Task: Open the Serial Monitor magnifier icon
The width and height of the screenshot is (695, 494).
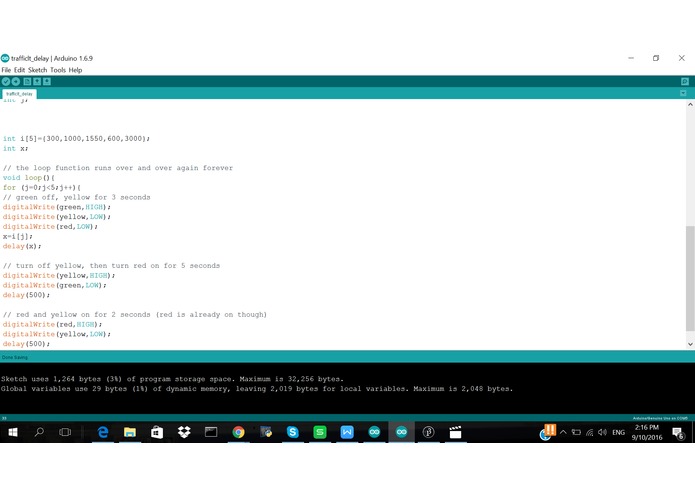Action: [684, 82]
